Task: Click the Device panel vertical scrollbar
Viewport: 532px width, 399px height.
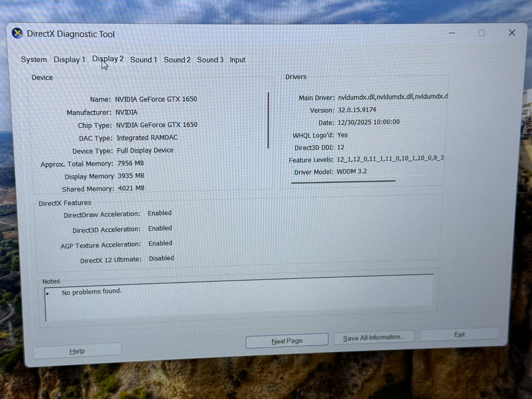Action: 268,120
